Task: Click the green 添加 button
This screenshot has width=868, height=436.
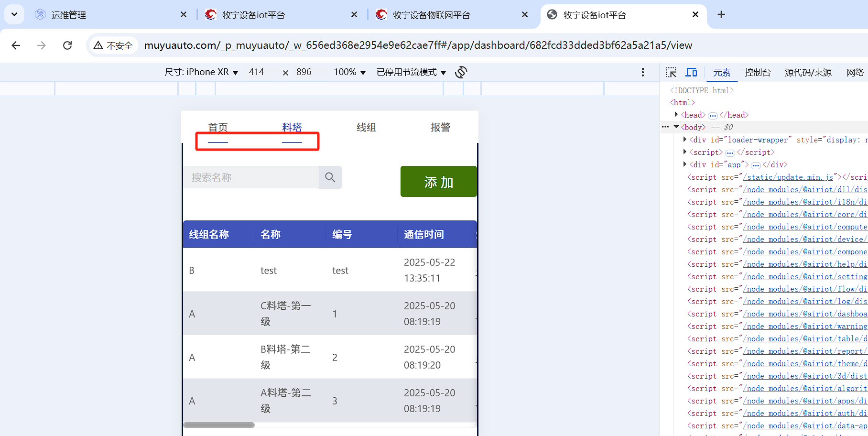Action: (x=438, y=182)
